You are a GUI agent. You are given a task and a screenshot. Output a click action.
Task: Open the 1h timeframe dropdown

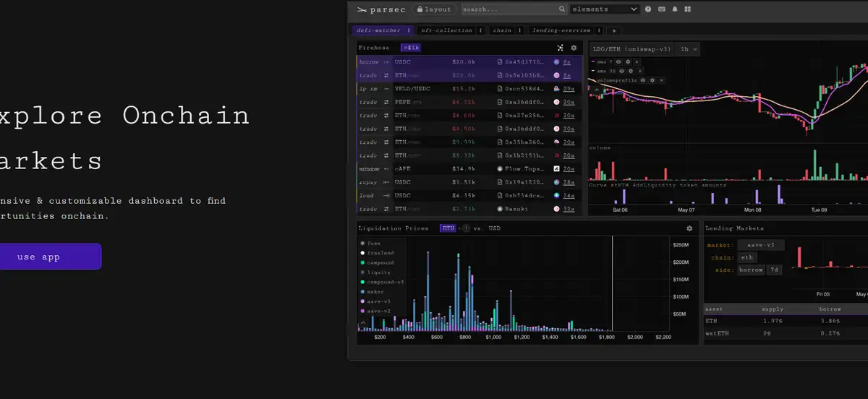(688, 49)
